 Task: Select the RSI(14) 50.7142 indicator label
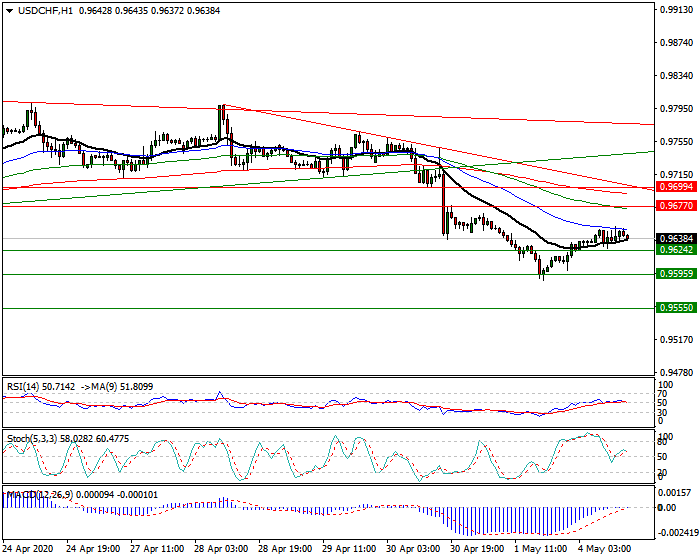pos(41,387)
